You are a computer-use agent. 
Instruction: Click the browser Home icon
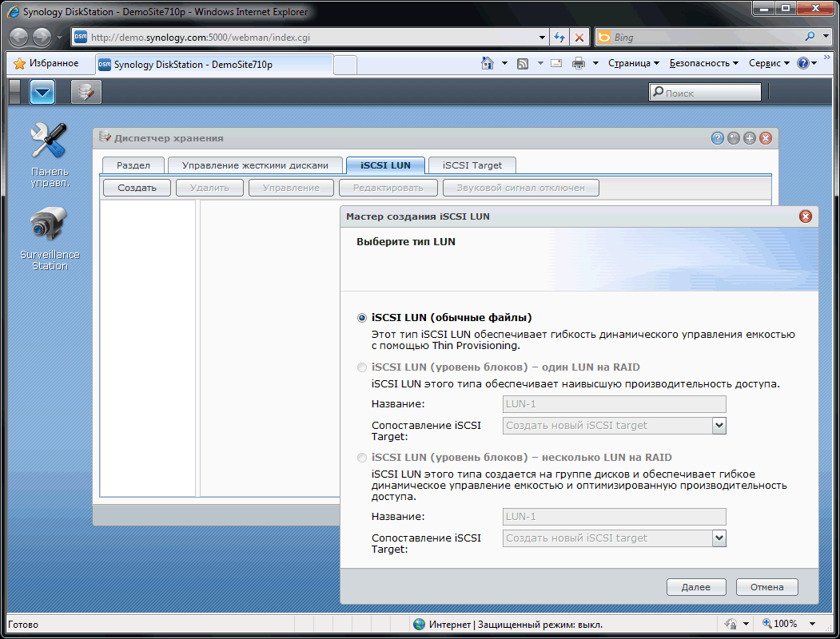click(x=487, y=64)
